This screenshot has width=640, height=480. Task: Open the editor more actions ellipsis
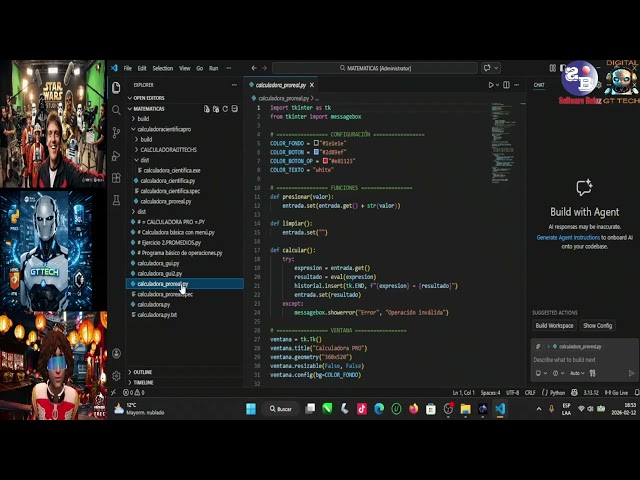point(517,85)
